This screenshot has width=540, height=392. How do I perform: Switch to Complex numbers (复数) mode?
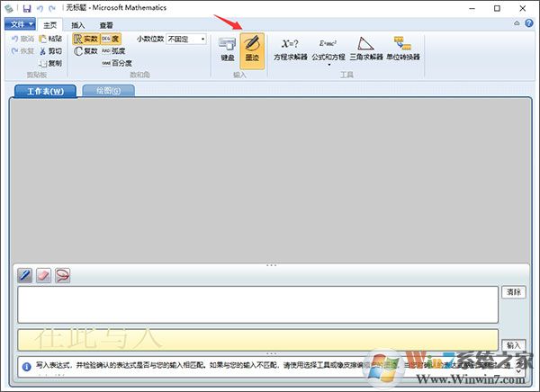click(85, 51)
